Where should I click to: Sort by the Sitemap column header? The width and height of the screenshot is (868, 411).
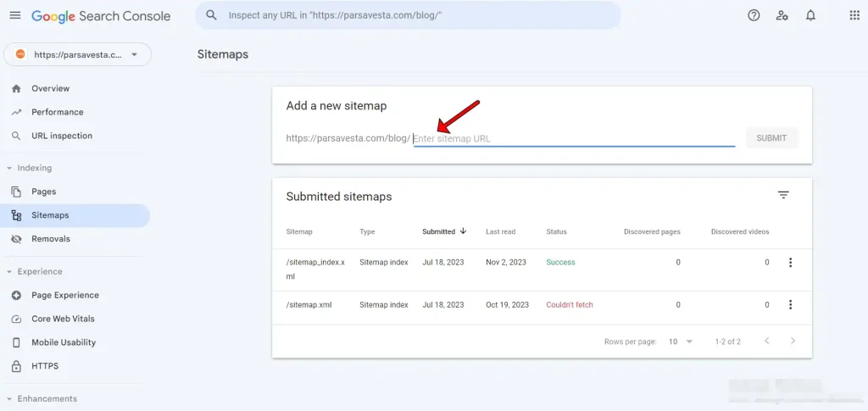click(299, 232)
